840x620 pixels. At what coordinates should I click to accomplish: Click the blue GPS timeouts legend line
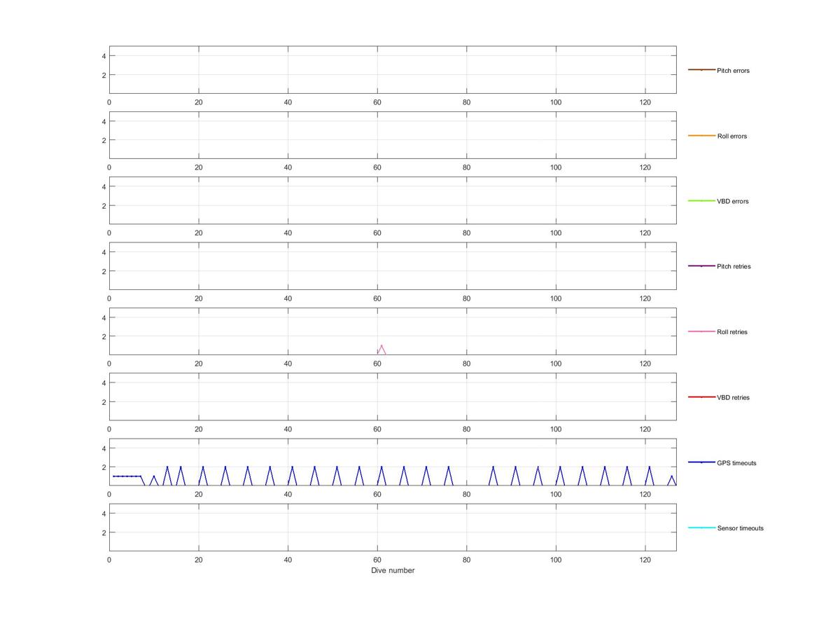pyautogui.click(x=701, y=462)
